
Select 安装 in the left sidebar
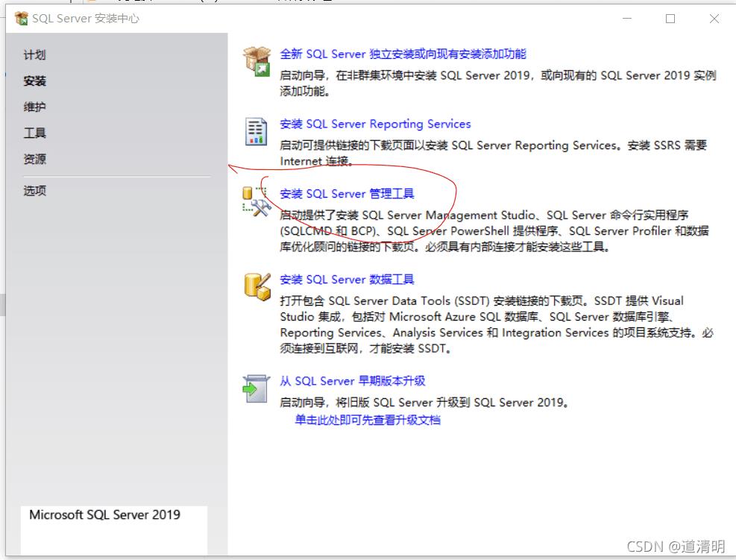(x=35, y=81)
